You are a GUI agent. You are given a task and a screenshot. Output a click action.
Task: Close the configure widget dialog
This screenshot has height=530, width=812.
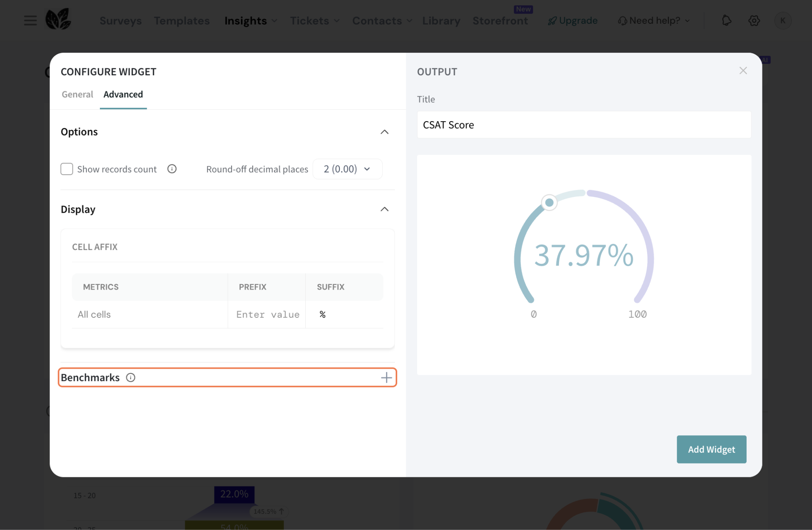click(743, 71)
